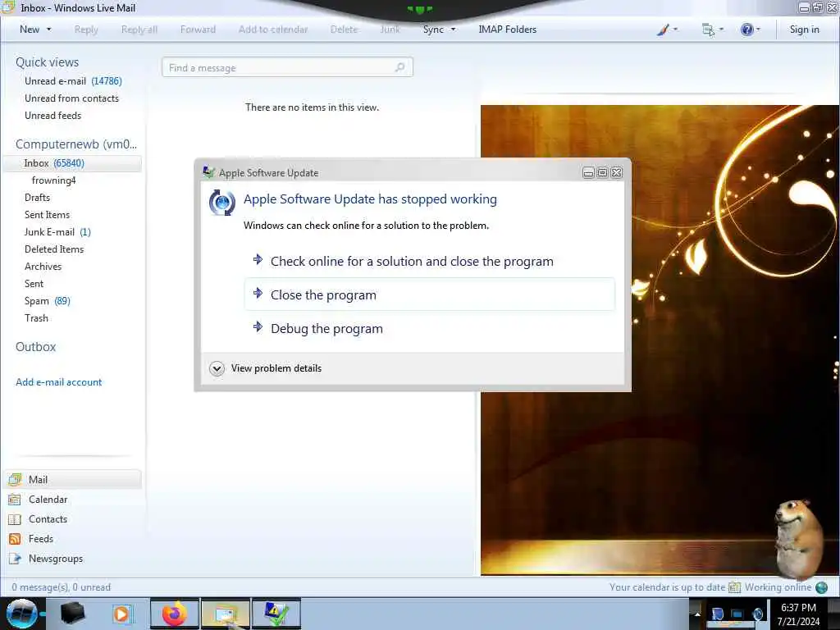The image size is (840, 630).
Task: Collapse the Computernewb account header
Action: [76, 144]
